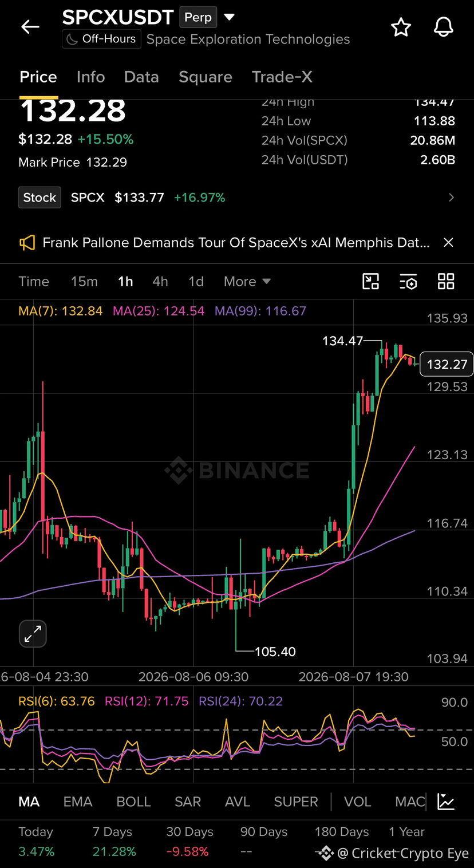Tap the 24h Low 113.88 value
474x868 pixels.
(x=434, y=121)
